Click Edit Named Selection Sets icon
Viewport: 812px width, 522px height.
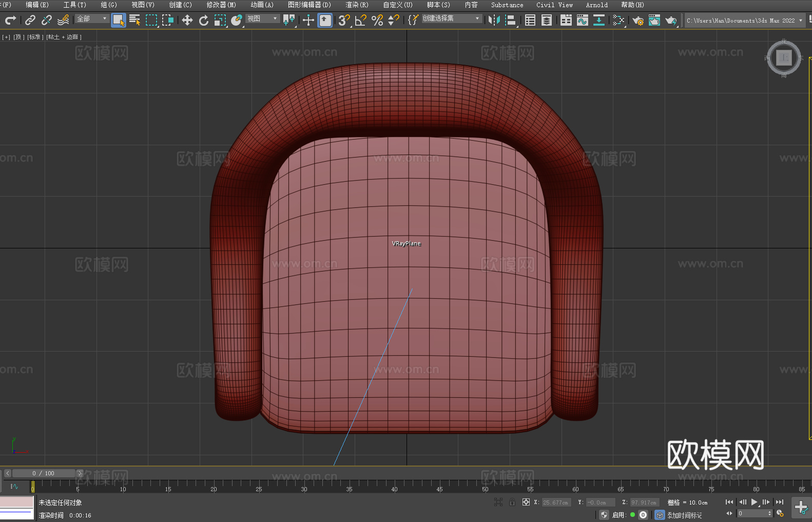point(413,20)
